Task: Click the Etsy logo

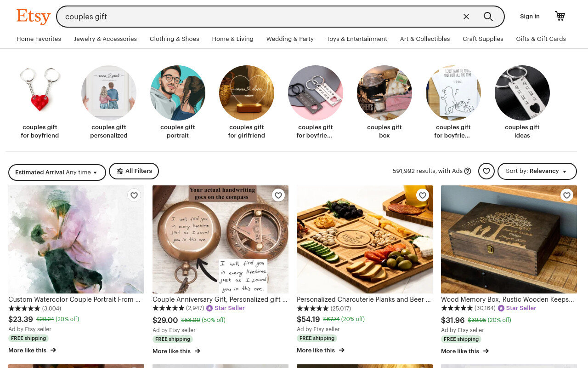Action: [34, 17]
